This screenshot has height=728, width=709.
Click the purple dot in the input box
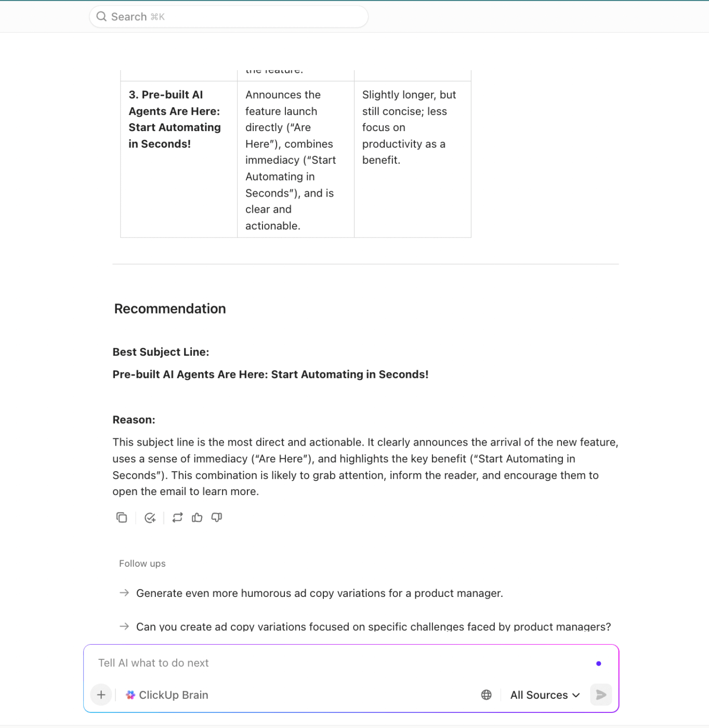tap(599, 663)
